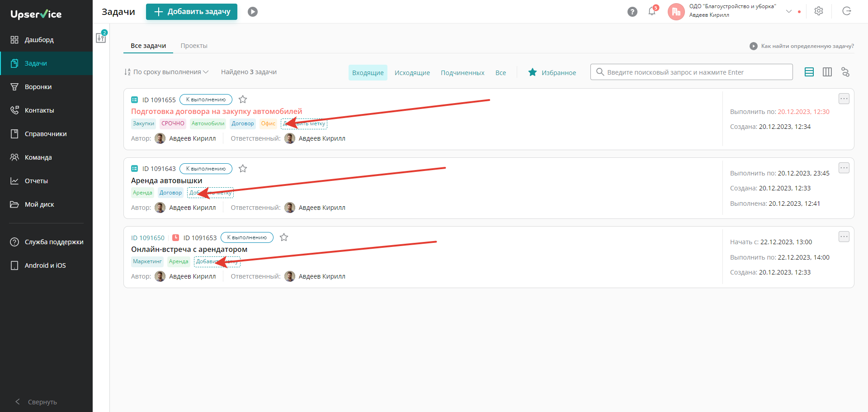Select the Все задачи tab

pyautogui.click(x=148, y=46)
